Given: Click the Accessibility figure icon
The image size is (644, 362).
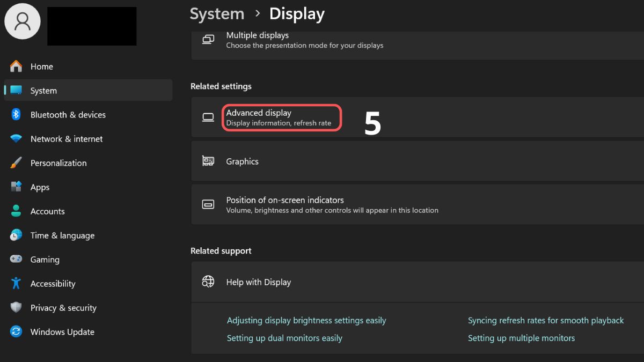Looking at the screenshot, I should [16, 283].
